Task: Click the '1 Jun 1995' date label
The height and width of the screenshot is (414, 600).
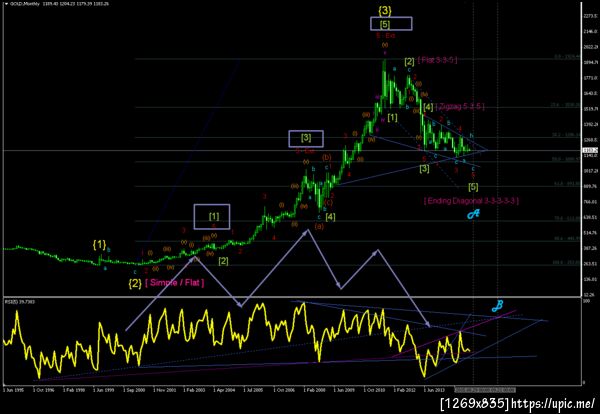Action: click(x=13, y=390)
